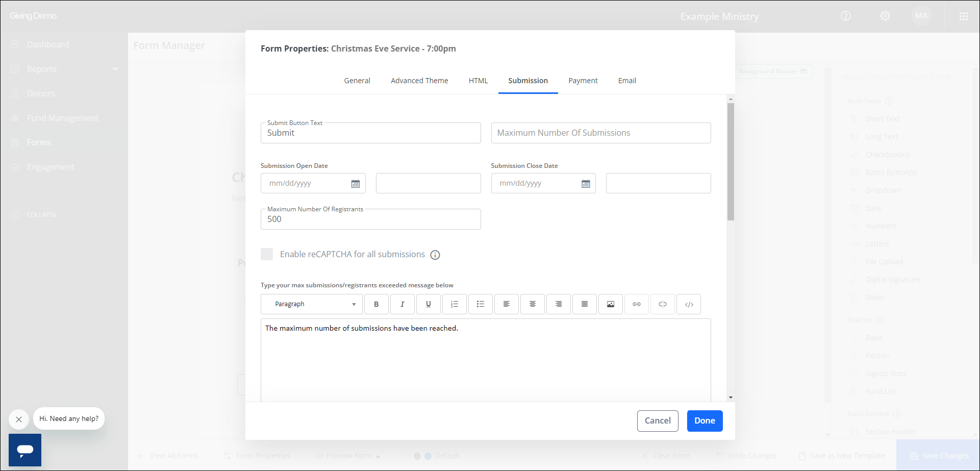Switch to Email tab
This screenshot has width=980, height=471.
627,81
